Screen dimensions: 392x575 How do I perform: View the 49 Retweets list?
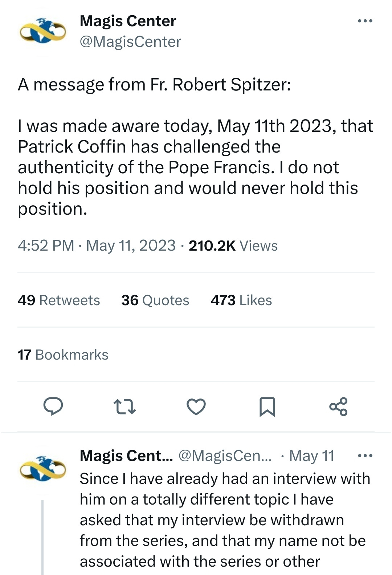click(59, 300)
